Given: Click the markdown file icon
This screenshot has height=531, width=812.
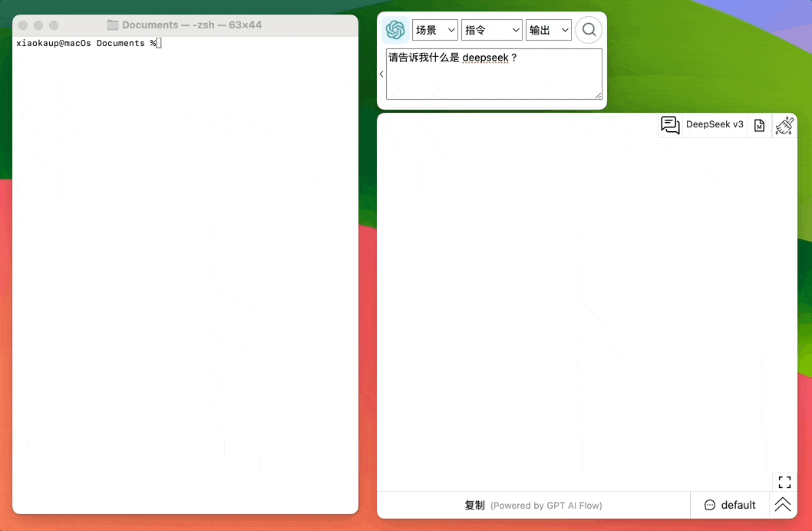Looking at the screenshot, I should [759, 125].
